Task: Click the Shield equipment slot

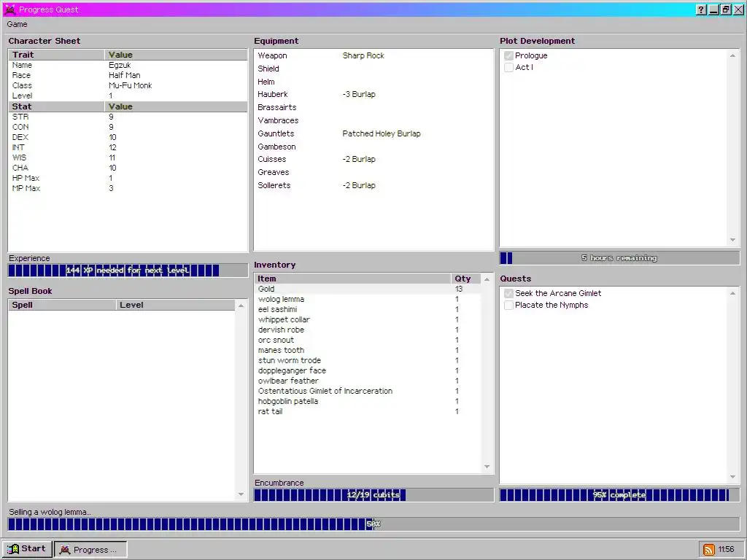Action: click(373, 69)
